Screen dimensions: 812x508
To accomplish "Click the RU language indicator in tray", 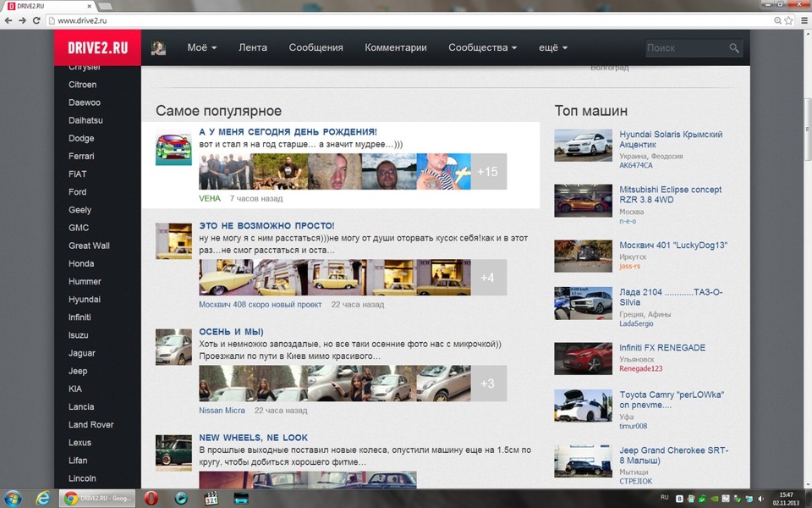I will tap(665, 497).
